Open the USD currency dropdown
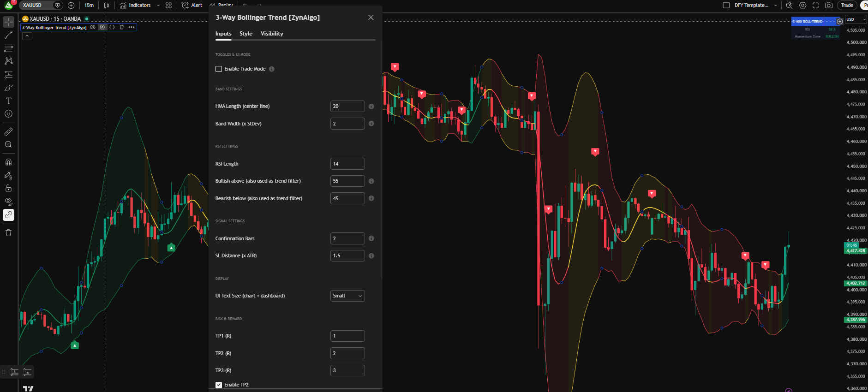868x392 pixels. pos(856,19)
